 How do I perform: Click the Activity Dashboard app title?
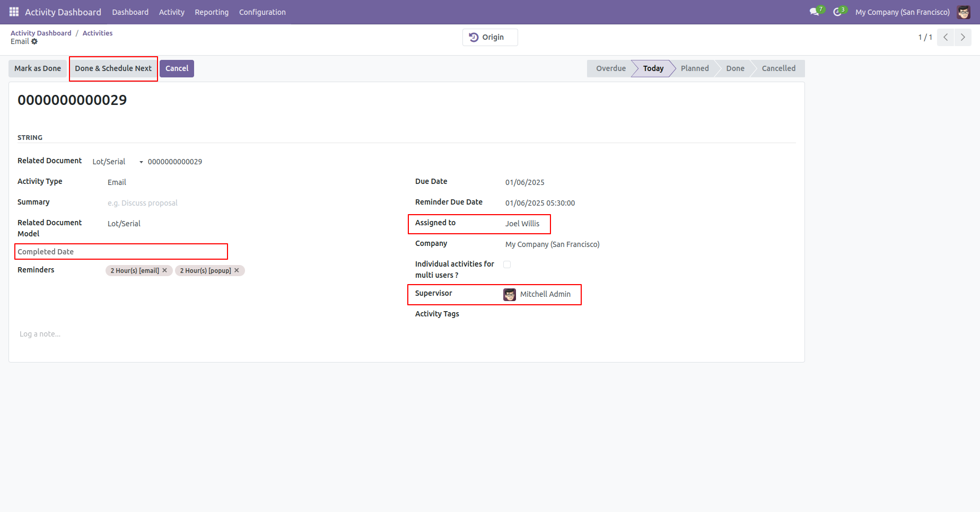coord(63,12)
